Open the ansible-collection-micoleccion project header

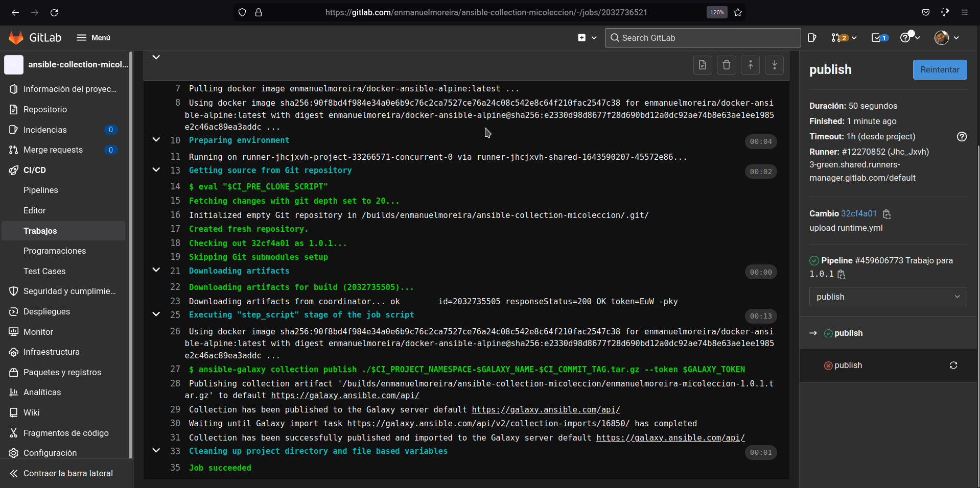point(65,64)
